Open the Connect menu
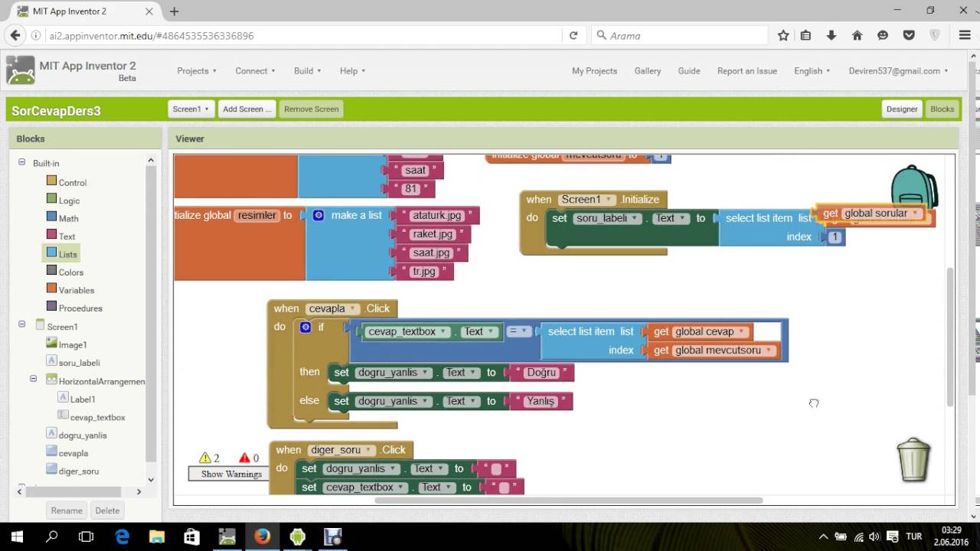Image resolution: width=980 pixels, height=551 pixels. 255,70
